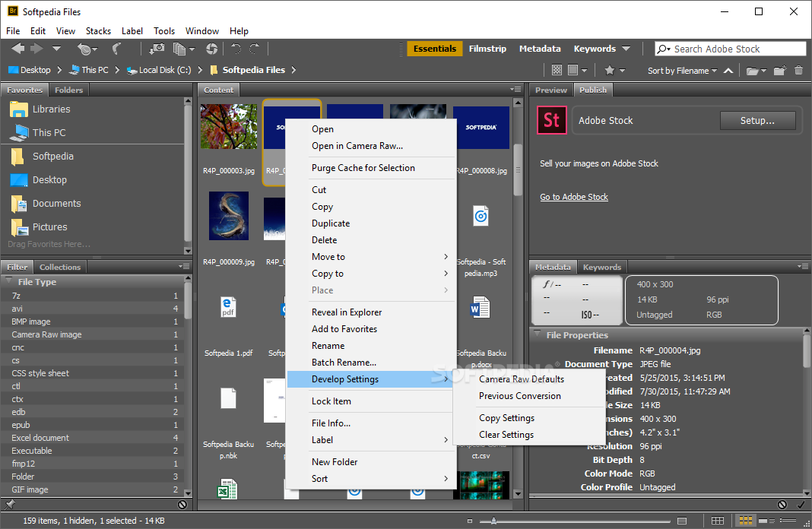Click the boomerang Return to app icon
The image size is (812, 529).
tap(116, 49)
